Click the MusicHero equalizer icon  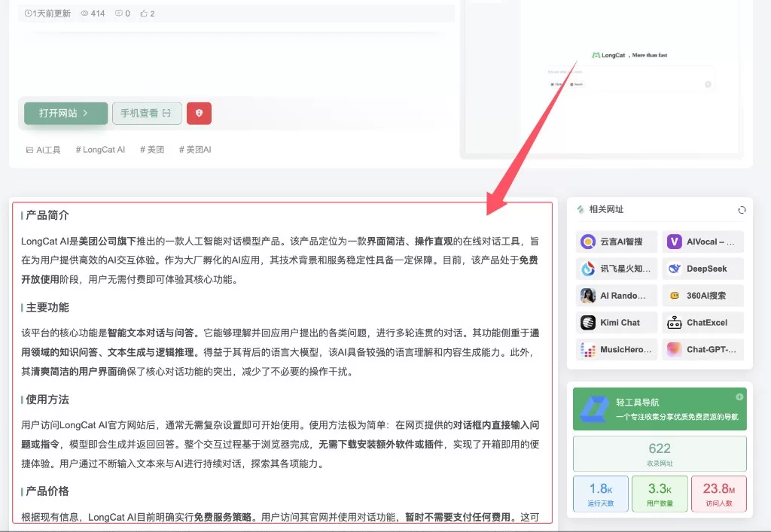click(x=587, y=349)
